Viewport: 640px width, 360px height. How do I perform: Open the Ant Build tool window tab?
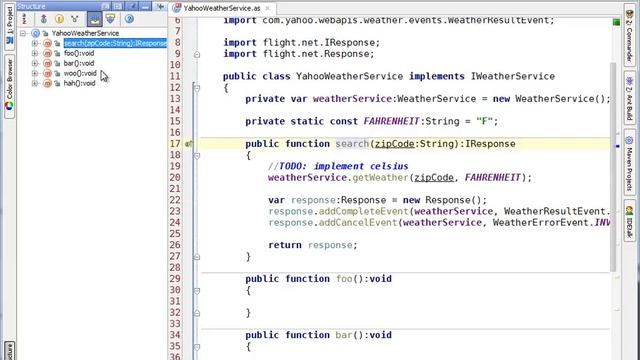pyautogui.click(x=629, y=98)
